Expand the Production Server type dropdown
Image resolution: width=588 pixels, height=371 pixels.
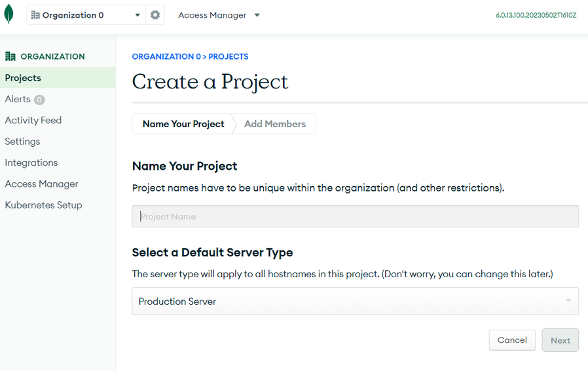point(355,301)
